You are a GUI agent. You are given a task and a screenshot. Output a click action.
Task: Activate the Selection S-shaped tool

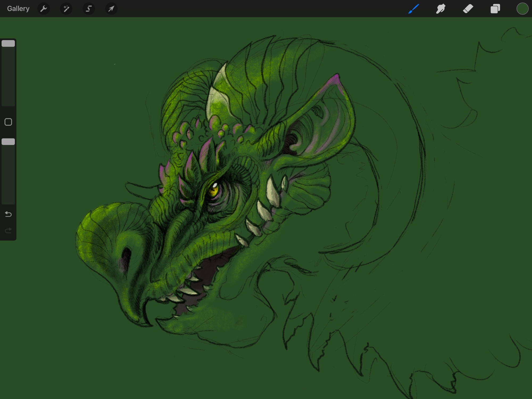click(89, 9)
